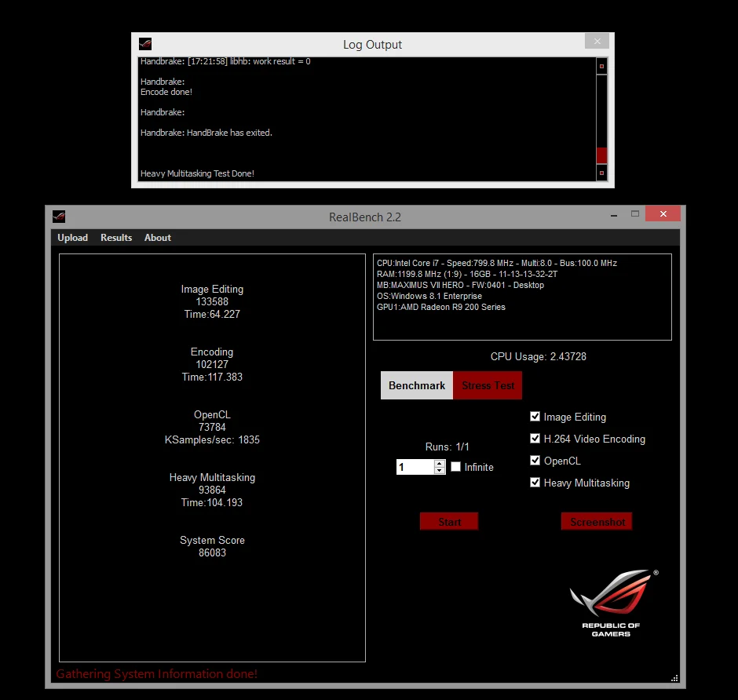Take a Screenshot of results

(597, 521)
